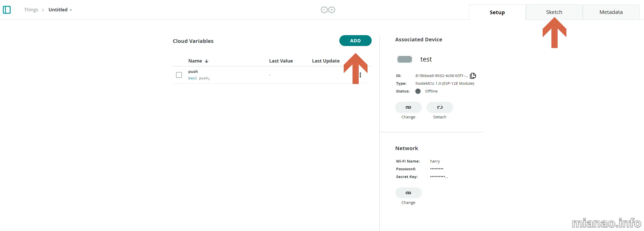Screen dimensions: 644x231
Task: Toggle the sidebar panel icon
Action: click(x=7, y=10)
